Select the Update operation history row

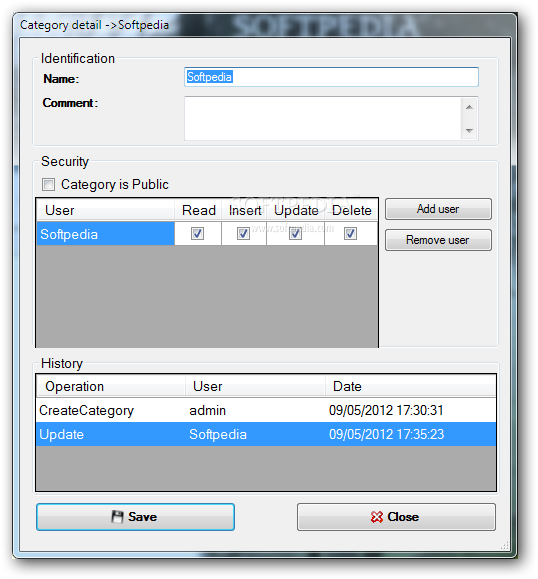tap(266, 434)
